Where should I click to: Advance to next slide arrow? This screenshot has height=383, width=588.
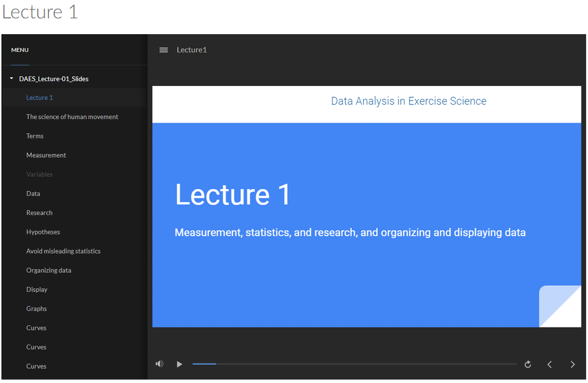573,364
